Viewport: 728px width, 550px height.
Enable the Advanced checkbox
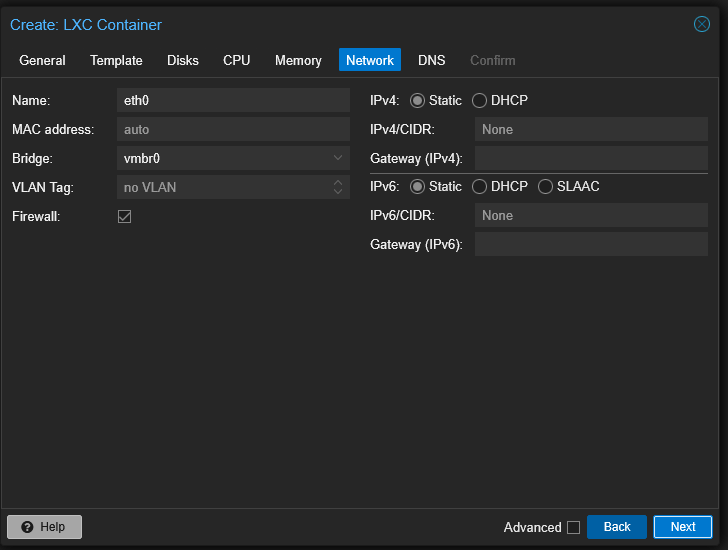pos(573,527)
